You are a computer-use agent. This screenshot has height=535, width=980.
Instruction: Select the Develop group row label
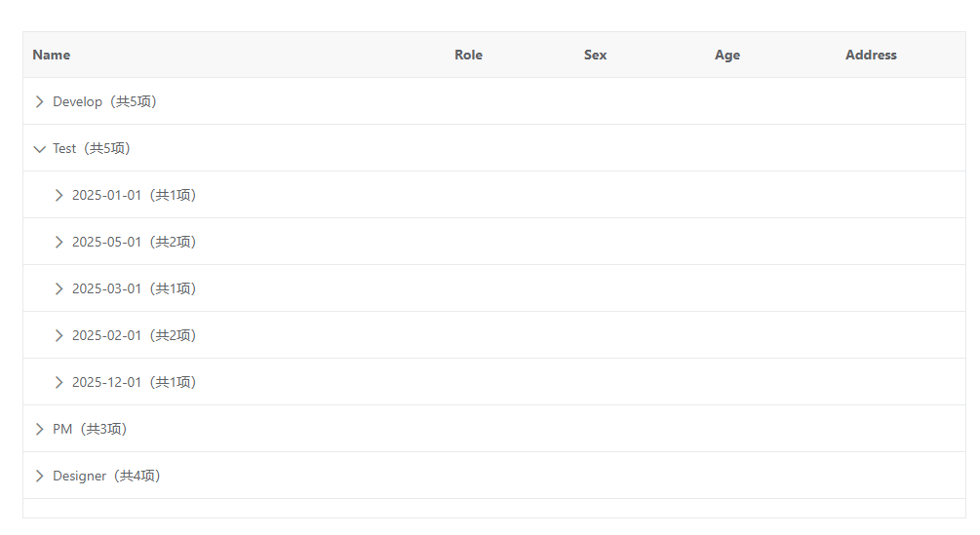coord(104,101)
